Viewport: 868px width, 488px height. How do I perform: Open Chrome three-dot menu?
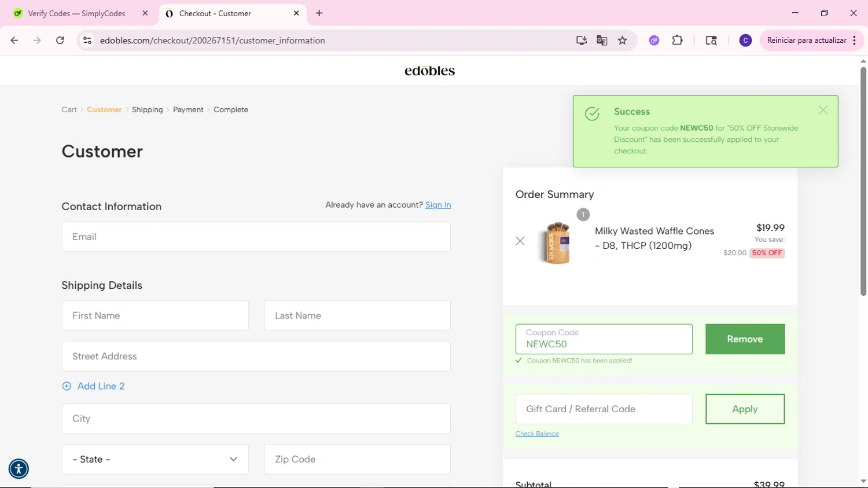tap(854, 41)
